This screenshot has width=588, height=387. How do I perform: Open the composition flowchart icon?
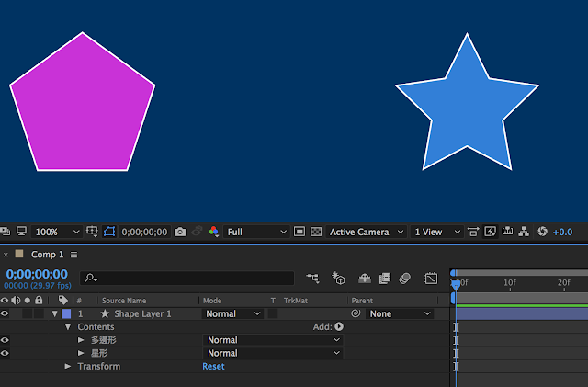(x=524, y=232)
